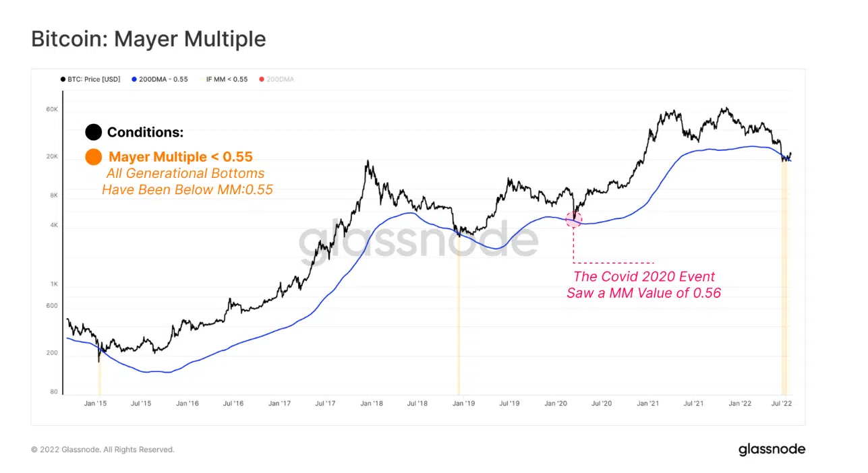This screenshot has height=473, width=868.
Task: Click the Mayer Multiple < 0.55 heading
Action: 180,157
